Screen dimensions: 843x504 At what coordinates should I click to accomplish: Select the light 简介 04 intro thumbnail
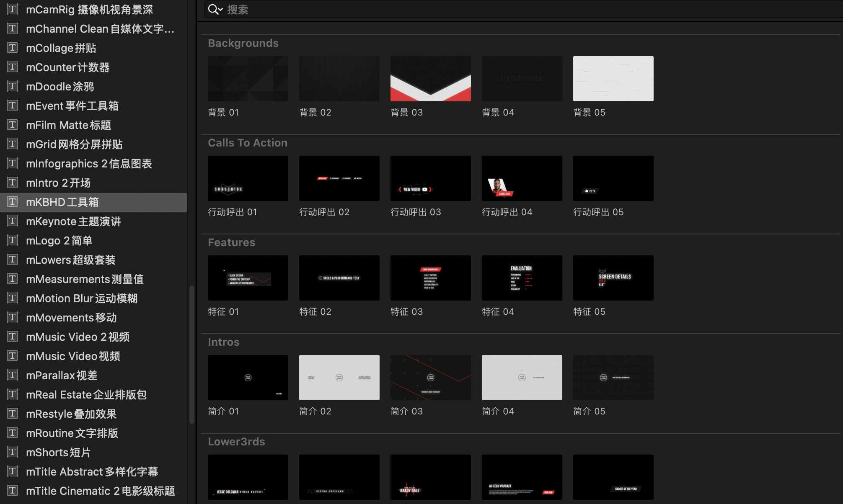coord(522,378)
